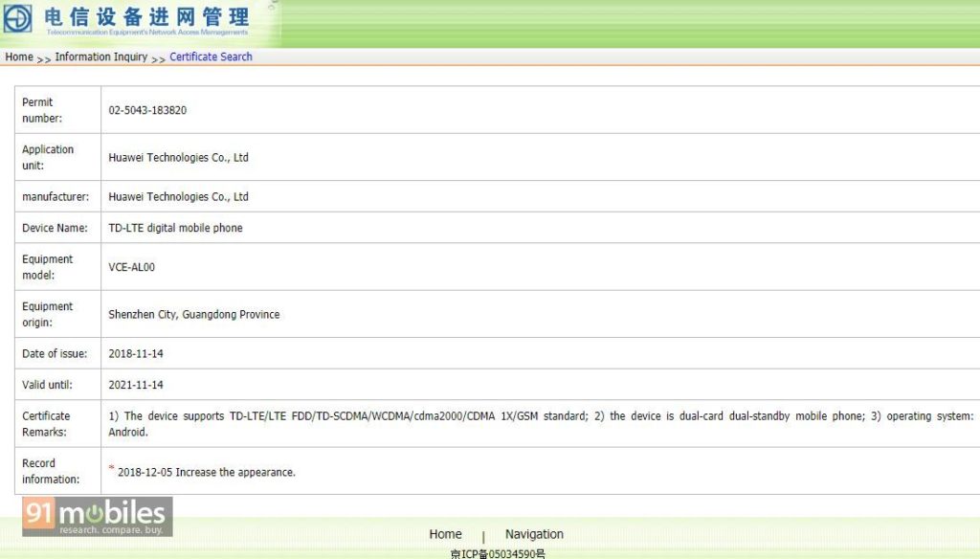Click the Application unit value Huawei Technologies

click(178, 158)
